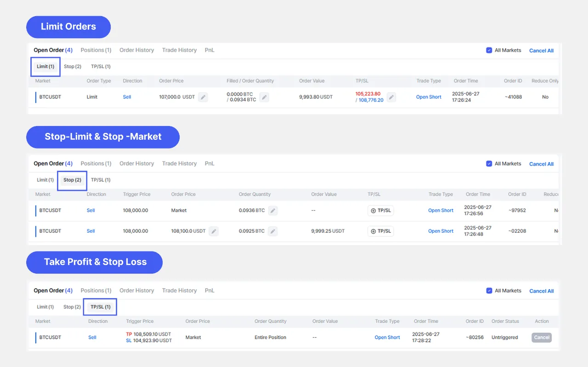Click Cancel All in the Limit Orders panel

(541, 51)
